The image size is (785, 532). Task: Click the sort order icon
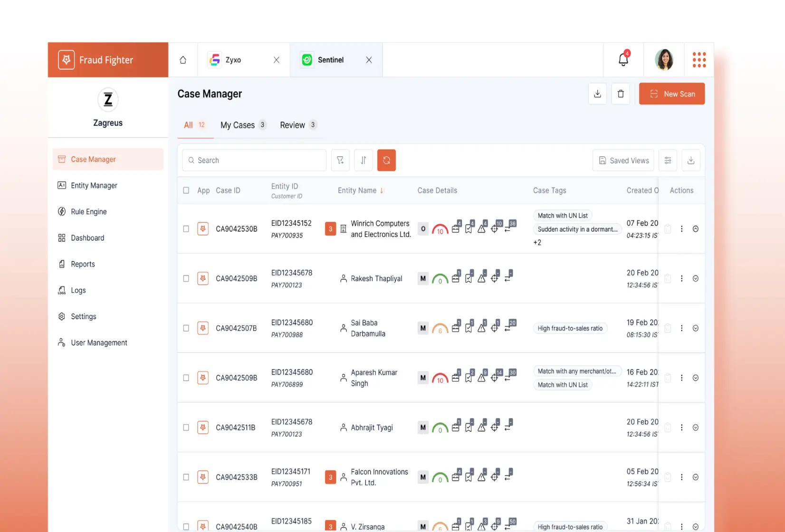coord(364,160)
